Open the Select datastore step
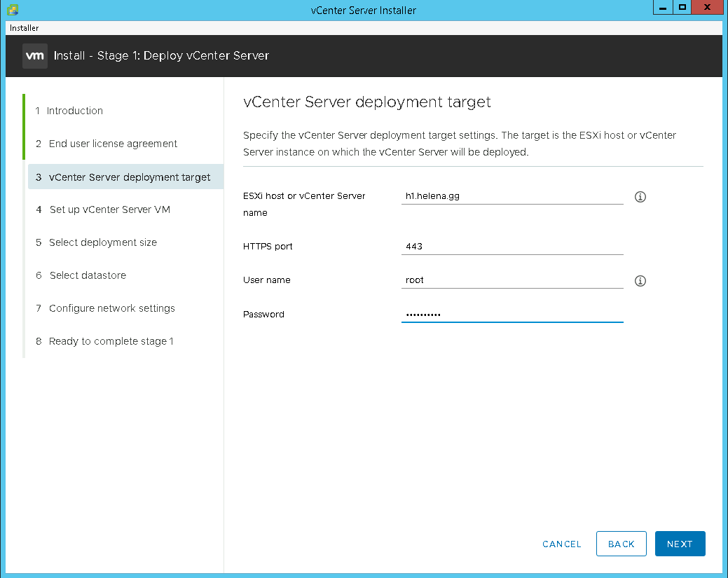This screenshot has height=578, width=728. click(88, 275)
